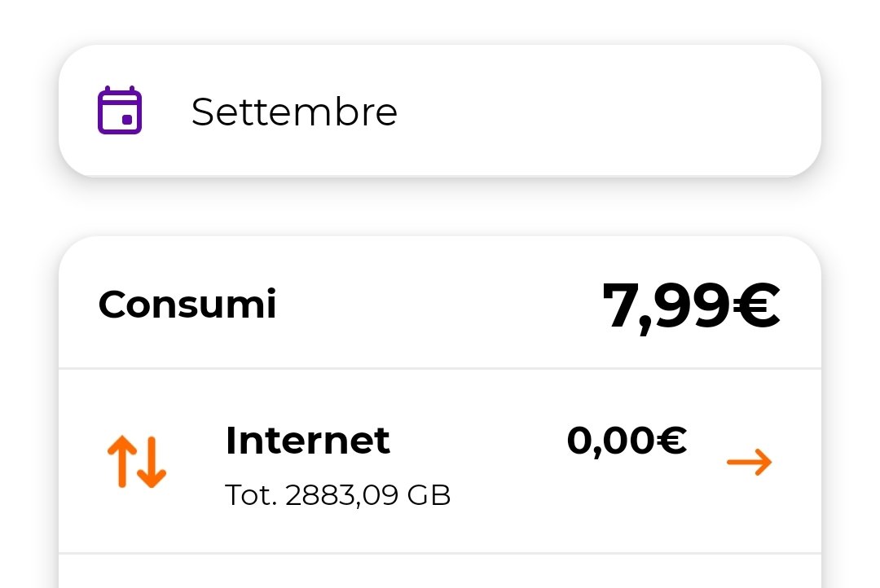Screen dimensions: 880x588
Task: Click the Consumi heading
Action: [x=187, y=305]
